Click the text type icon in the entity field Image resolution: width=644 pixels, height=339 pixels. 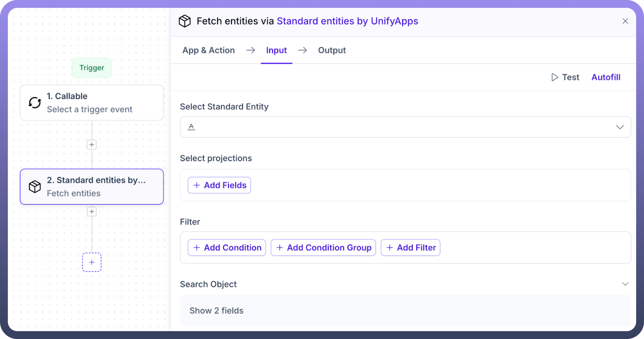[191, 127]
